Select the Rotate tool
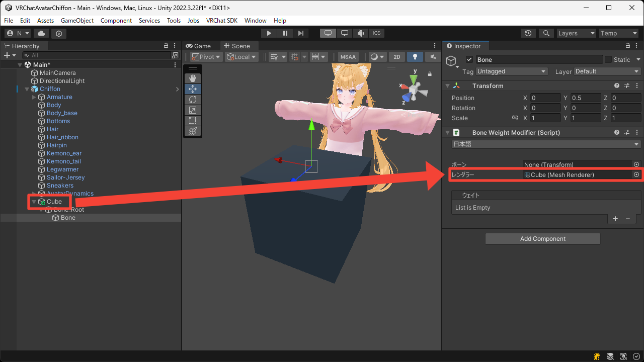Image resolution: width=644 pixels, height=362 pixels. coord(193,100)
